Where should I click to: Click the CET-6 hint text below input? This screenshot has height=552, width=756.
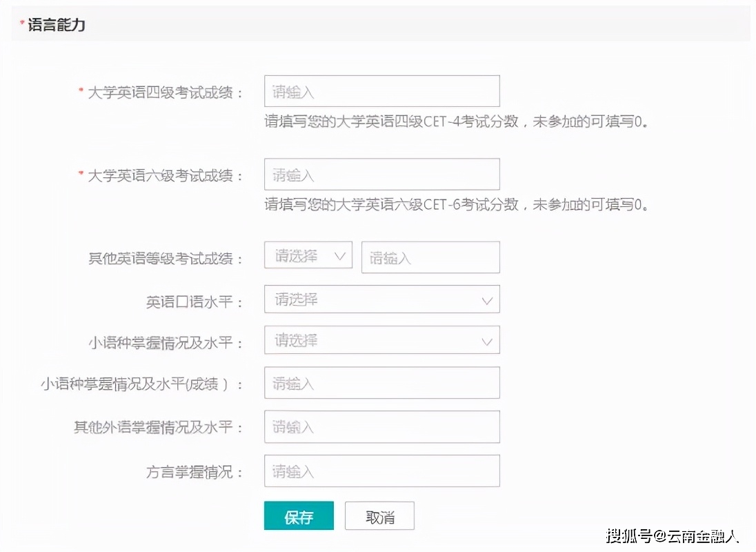[x=456, y=205]
